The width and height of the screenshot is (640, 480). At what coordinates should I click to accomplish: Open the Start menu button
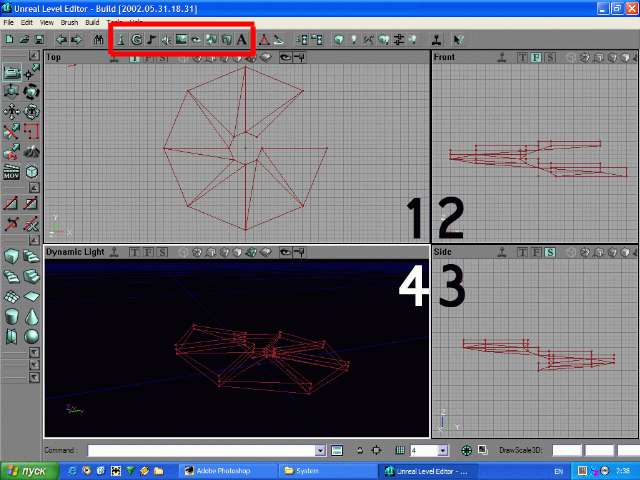(29, 471)
